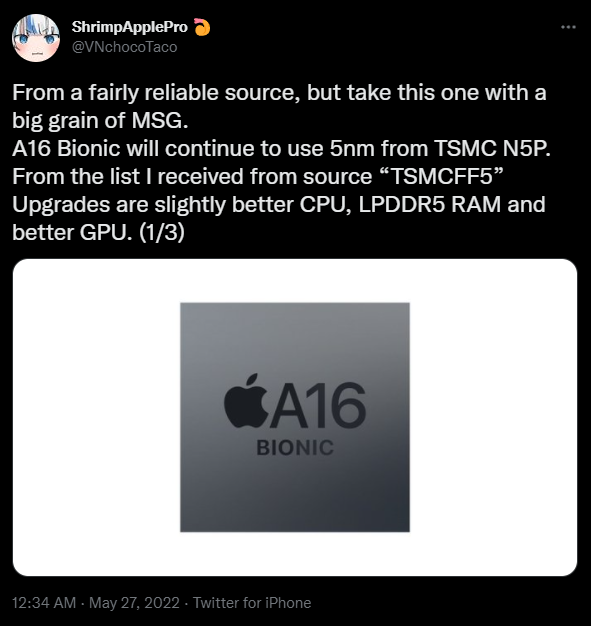Click the Twitter for iPhone source label
The image size is (591, 626).
click(x=252, y=603)
